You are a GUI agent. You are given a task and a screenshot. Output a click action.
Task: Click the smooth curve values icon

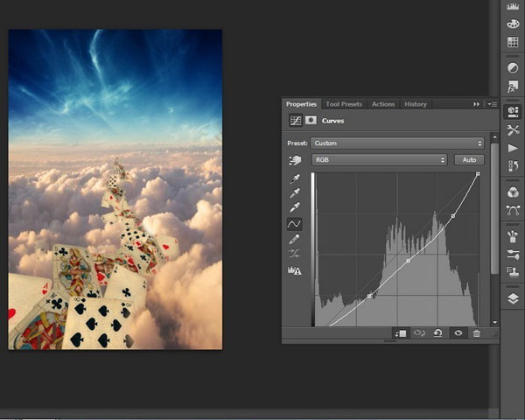(294, 254)
